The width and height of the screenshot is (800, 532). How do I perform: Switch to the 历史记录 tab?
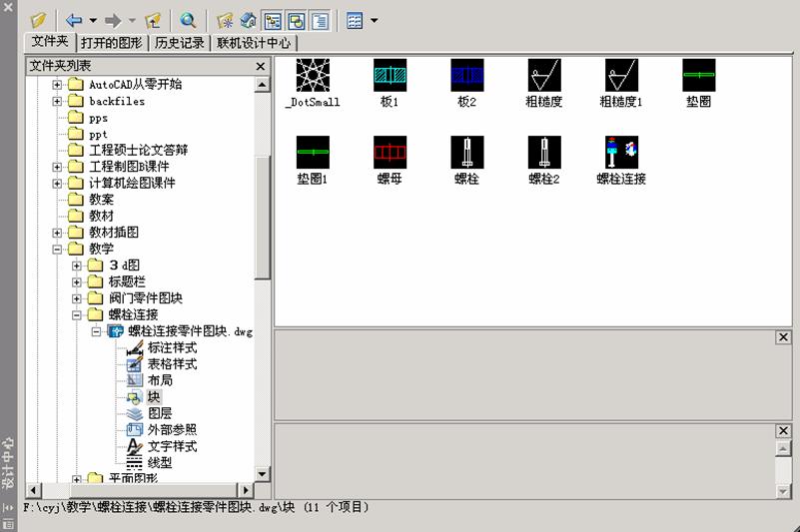[x=181, y=43]
